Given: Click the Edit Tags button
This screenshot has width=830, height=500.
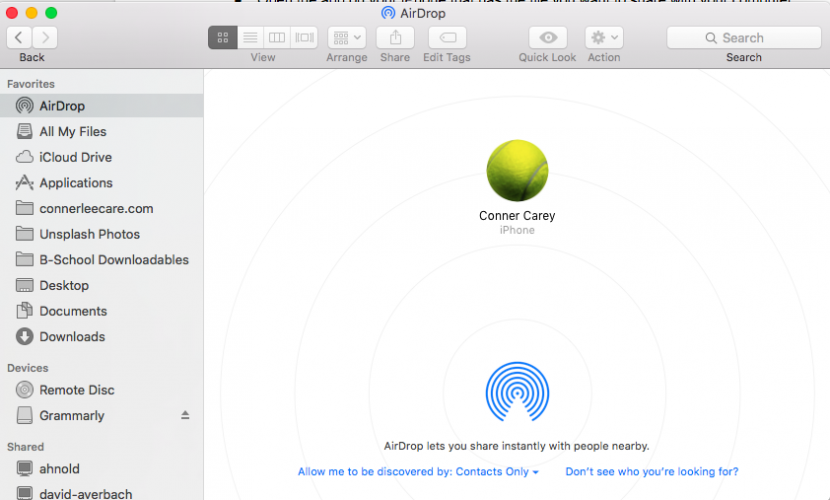Looking at the screenshot, I should [447, 38].
